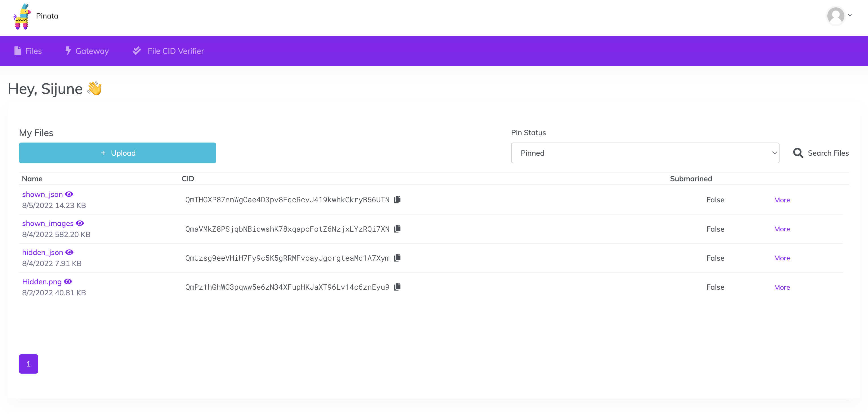This screenshot has height=416, width=868.
Task: Click the Pinata piñata logo
Action: tap(22, 16)
